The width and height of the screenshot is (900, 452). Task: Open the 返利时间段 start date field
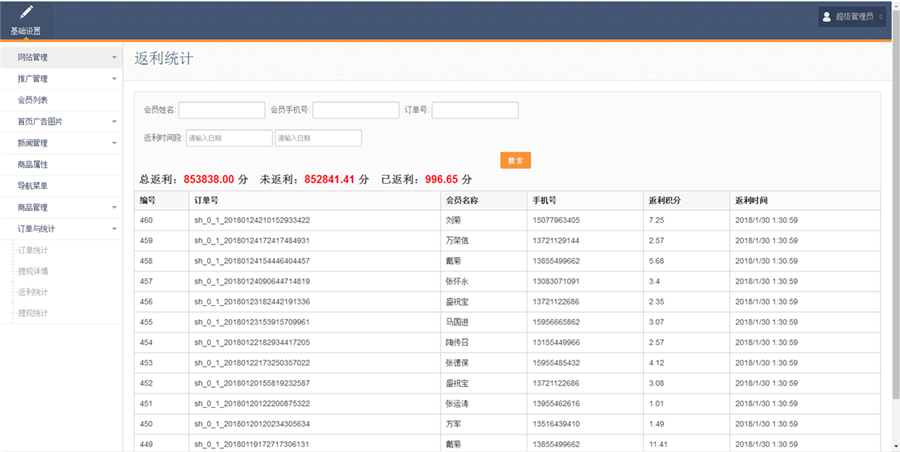229,138
